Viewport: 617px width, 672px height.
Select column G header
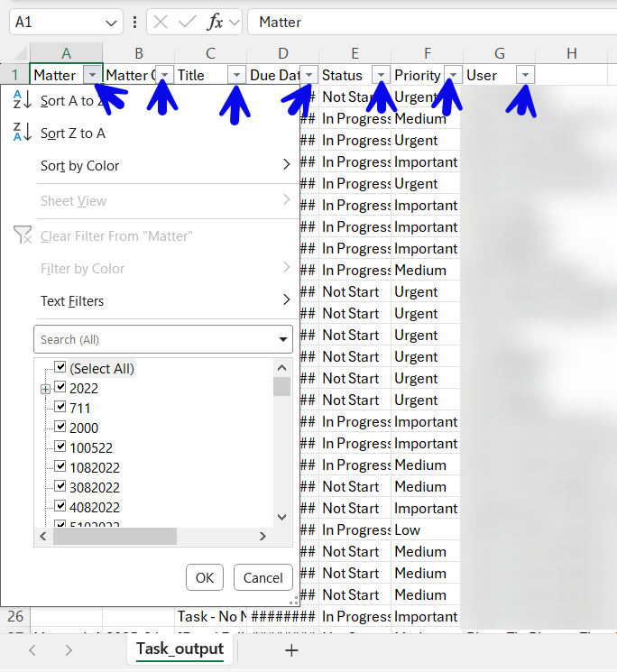pos(499,53)
